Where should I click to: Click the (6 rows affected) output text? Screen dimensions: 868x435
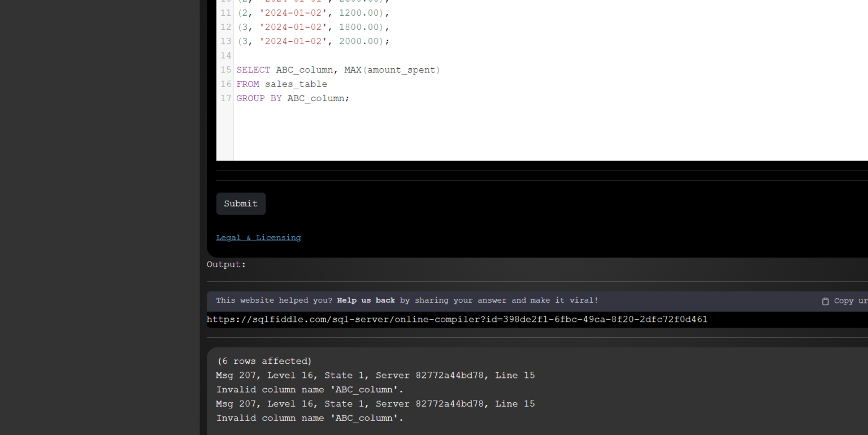point(264,360)
